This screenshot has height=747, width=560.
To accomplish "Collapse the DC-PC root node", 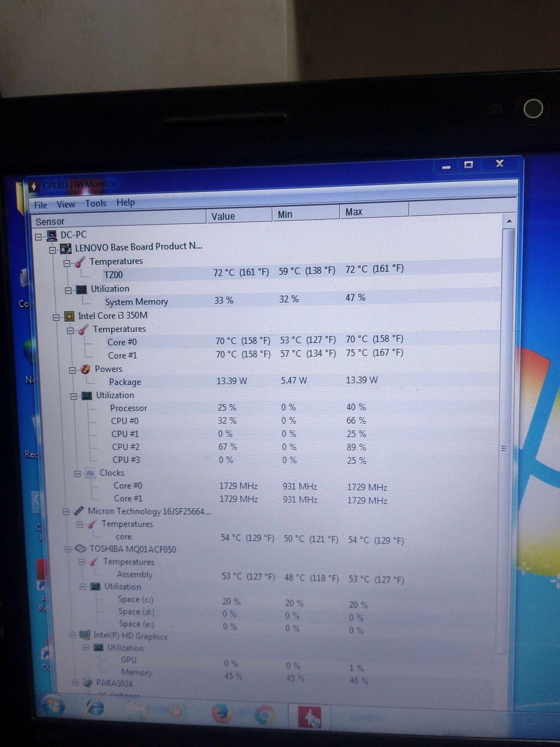I will pos(39,237).
